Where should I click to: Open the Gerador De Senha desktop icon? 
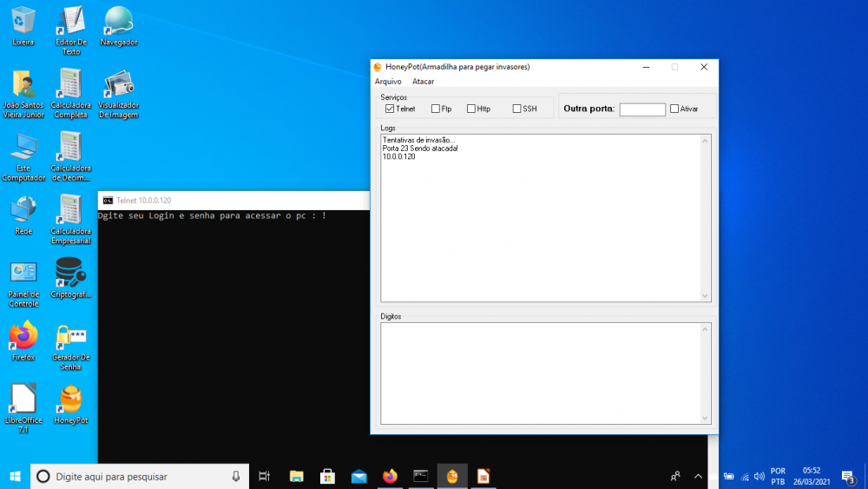(70, 339)
